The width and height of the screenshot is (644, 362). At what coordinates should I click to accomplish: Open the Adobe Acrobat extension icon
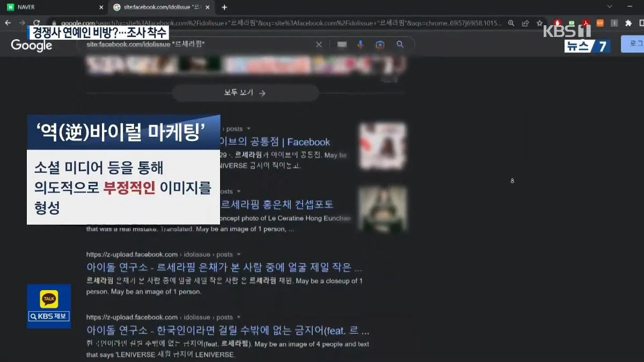coord(586,23)
